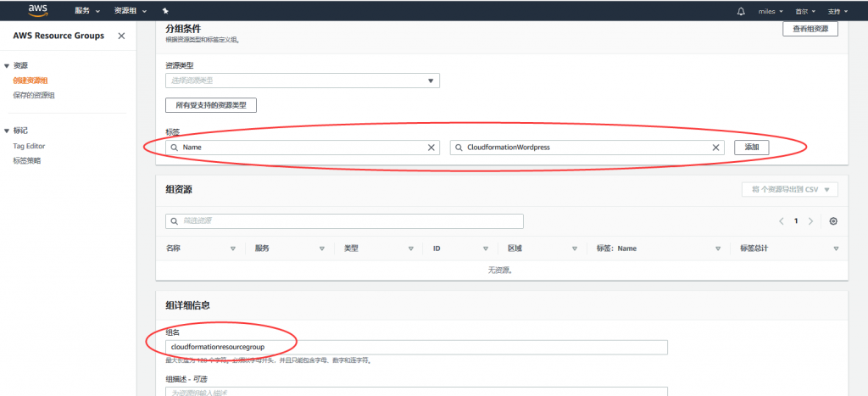Click the 无资源 empty table message
The image size is (868, 396).
(499, 271)
